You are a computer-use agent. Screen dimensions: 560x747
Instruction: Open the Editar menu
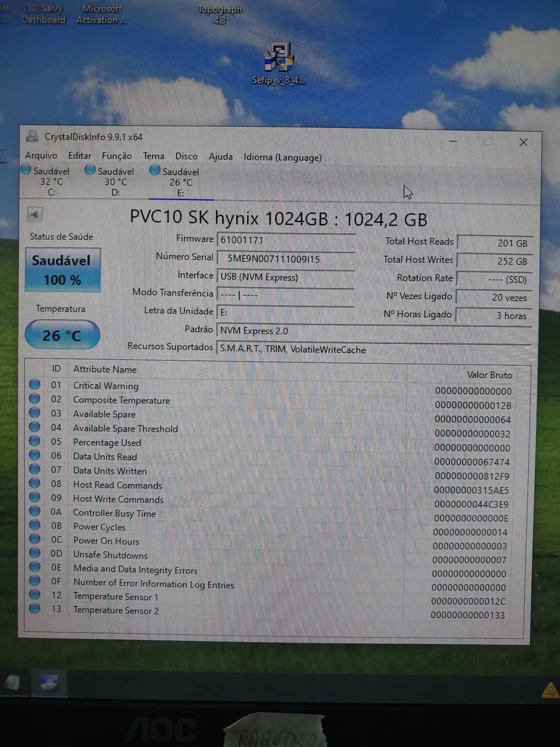click(79, 155)
